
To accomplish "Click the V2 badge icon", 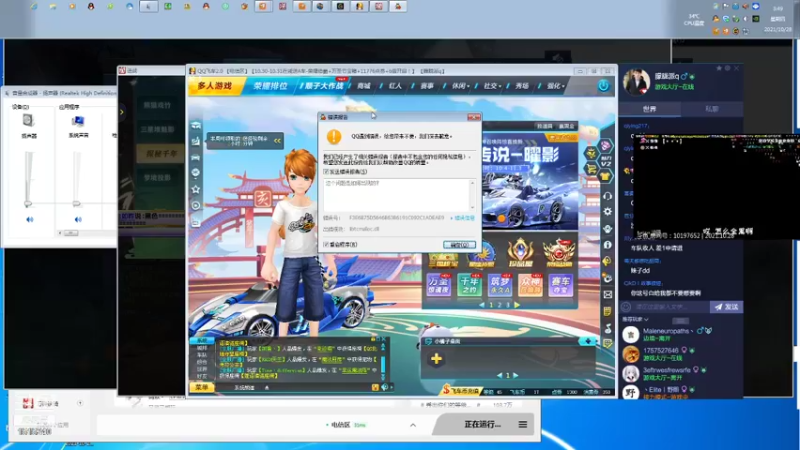I will point(606,161).
